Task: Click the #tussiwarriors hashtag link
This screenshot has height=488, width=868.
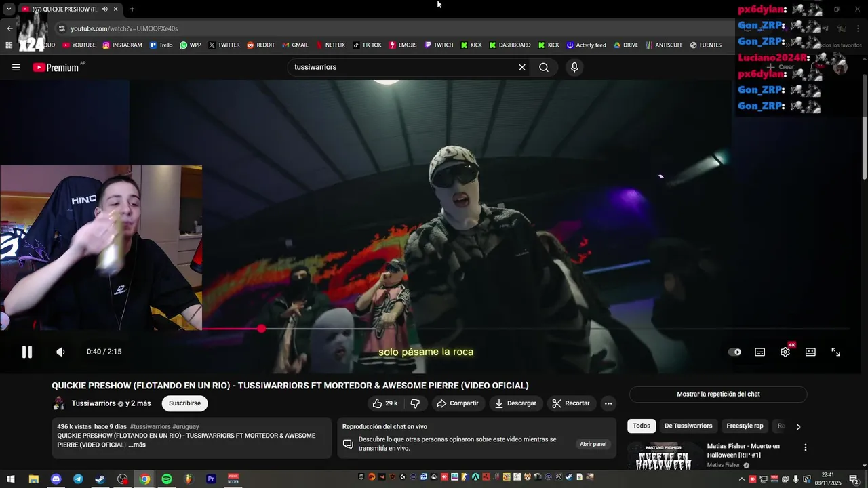Action: 150,427
